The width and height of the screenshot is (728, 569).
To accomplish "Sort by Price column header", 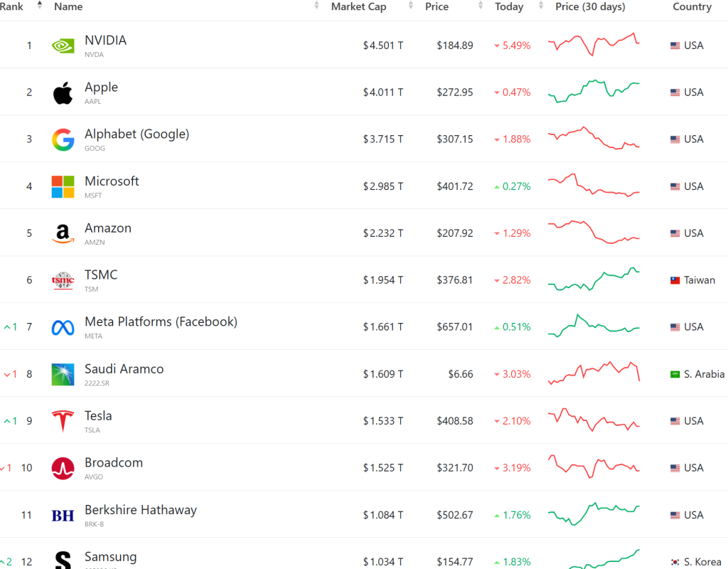I will coord(437,6).
